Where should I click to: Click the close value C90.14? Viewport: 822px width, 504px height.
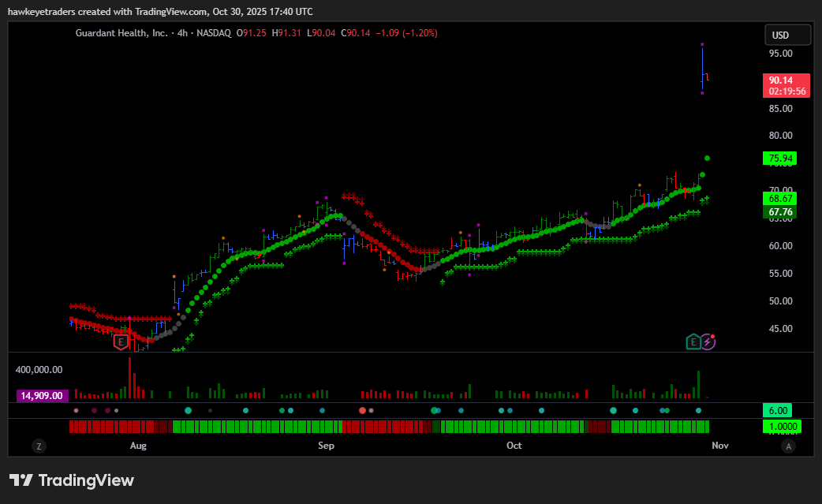[x=356, y=33]
